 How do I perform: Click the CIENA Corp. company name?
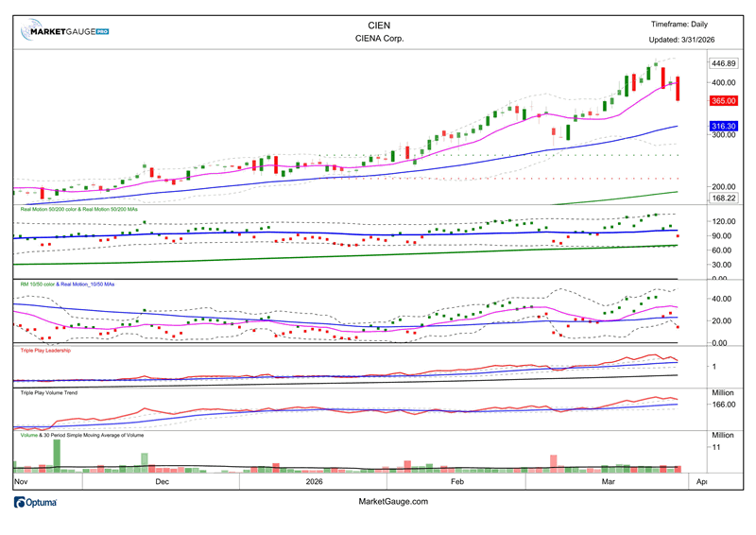(x=378, y=40)
